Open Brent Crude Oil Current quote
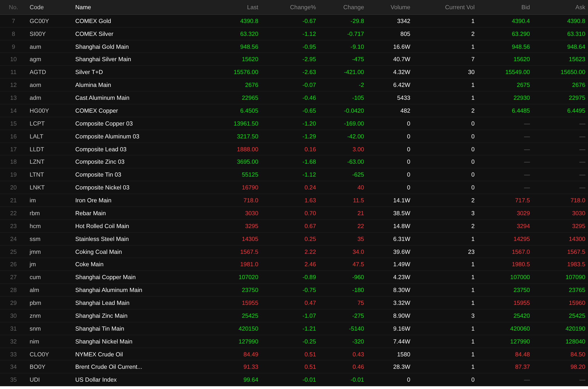The height and width of the screenshot is (389, 588). [109, 367]
